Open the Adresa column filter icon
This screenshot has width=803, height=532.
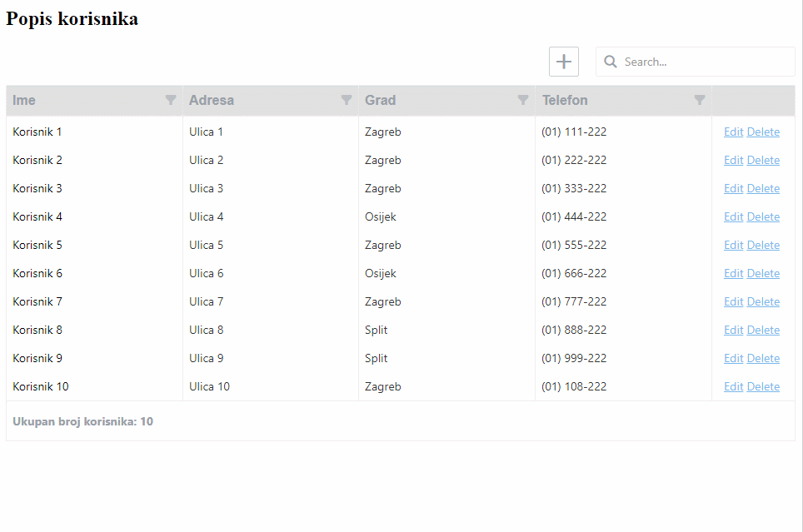click(347, 100)
